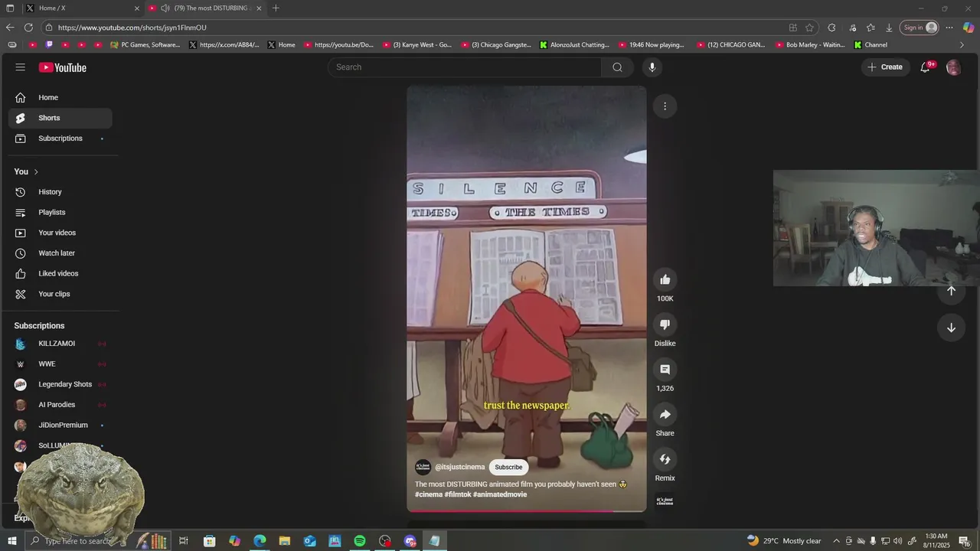
Task: Open WWE subscription channel
Action: [x=60, y=364]
